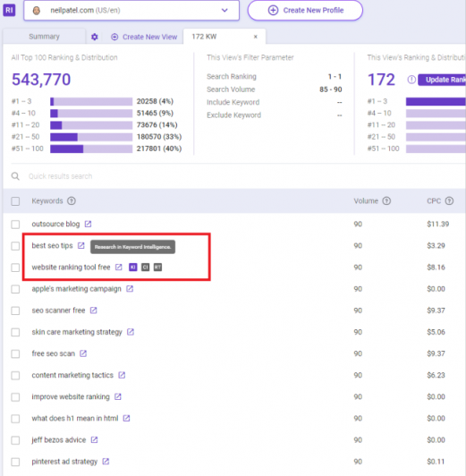Screen dimensions: 466x476
Task: Expand the neilpatel.com profile dropdown
Action: point(225,11)
